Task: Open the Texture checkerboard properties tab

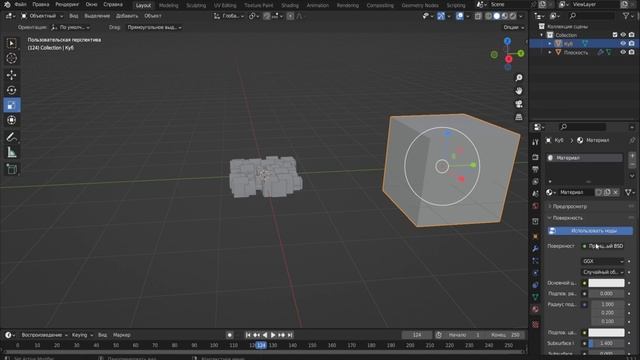Action: tap(536, 324)
